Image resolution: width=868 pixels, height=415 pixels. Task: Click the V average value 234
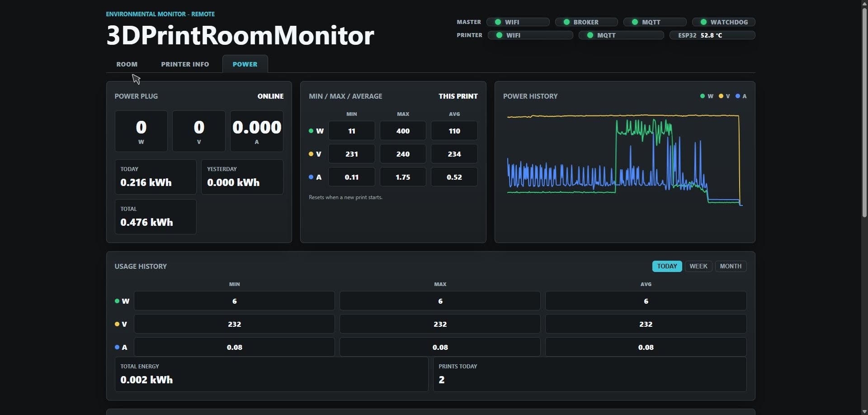[454, 154]
